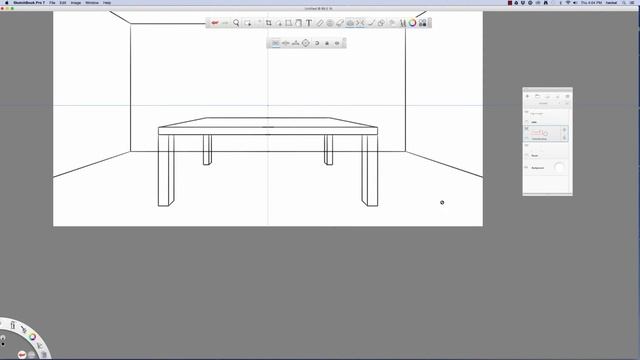Open the layer blend mode dropdown

543,103
